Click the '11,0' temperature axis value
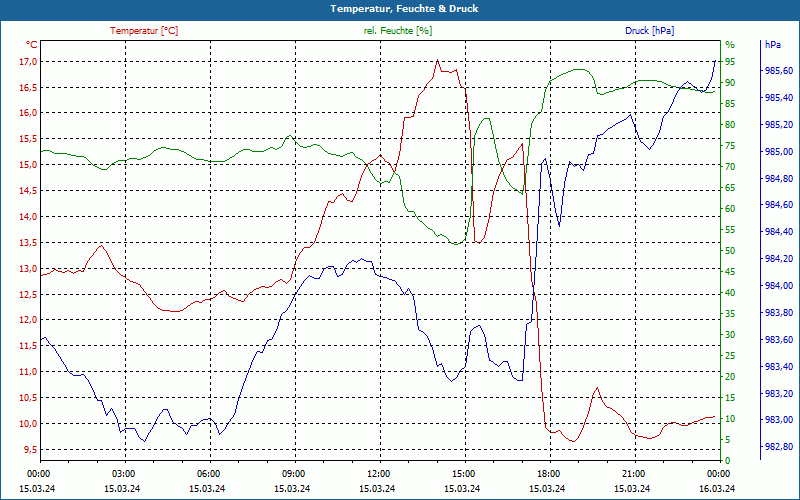This screenshot has height=500, width=800. pos(29,372)
